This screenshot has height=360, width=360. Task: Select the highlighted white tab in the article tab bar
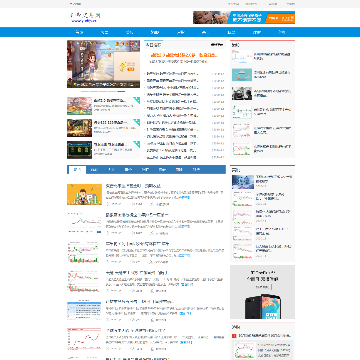point(77,170)
